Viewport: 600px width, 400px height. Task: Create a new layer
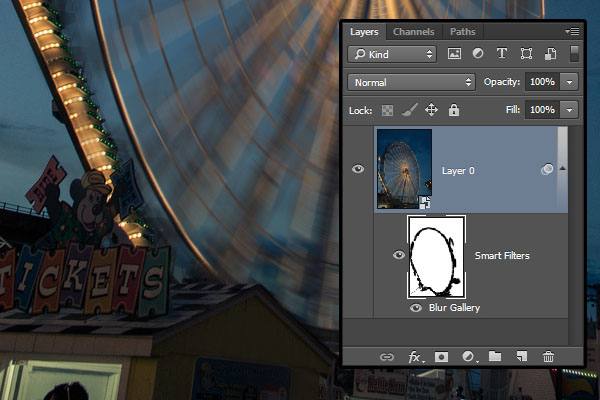[x=522, y=357]
